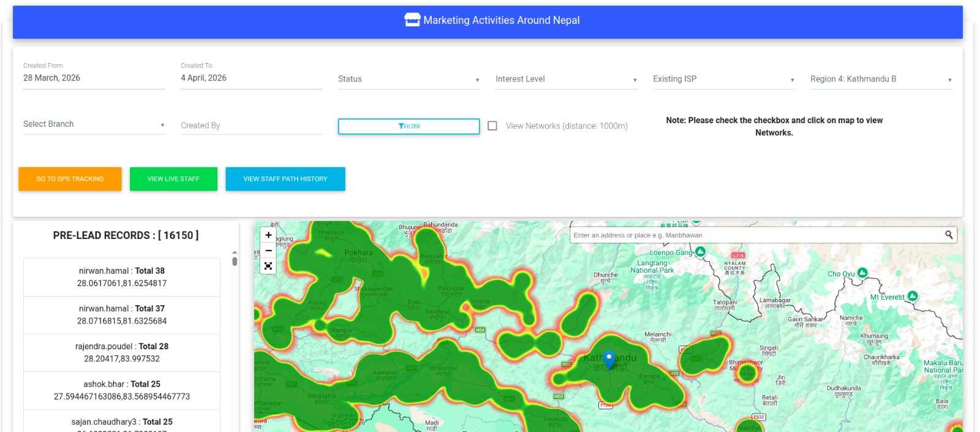This screenshot has height=432, width=980.
Task: Toggle fullscreen map view icon
Action: 268,266
